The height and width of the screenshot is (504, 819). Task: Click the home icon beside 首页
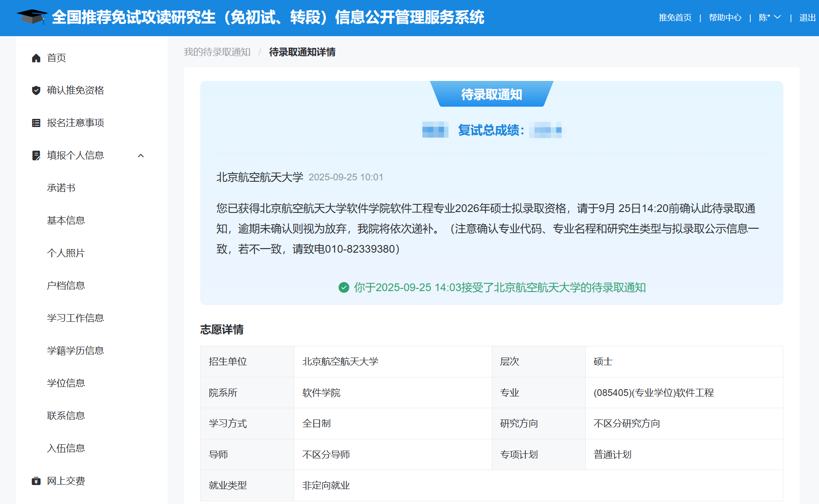[36, 58]
